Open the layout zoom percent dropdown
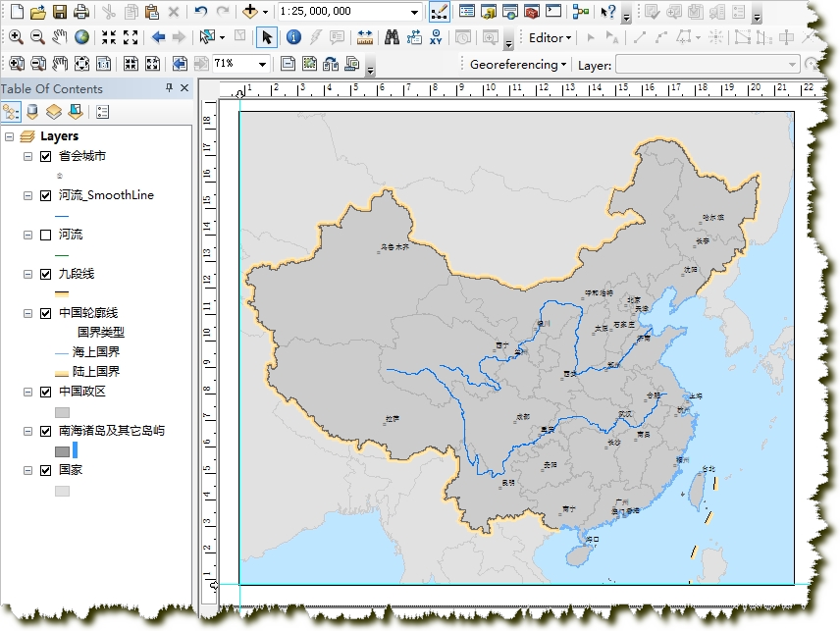 262,64
